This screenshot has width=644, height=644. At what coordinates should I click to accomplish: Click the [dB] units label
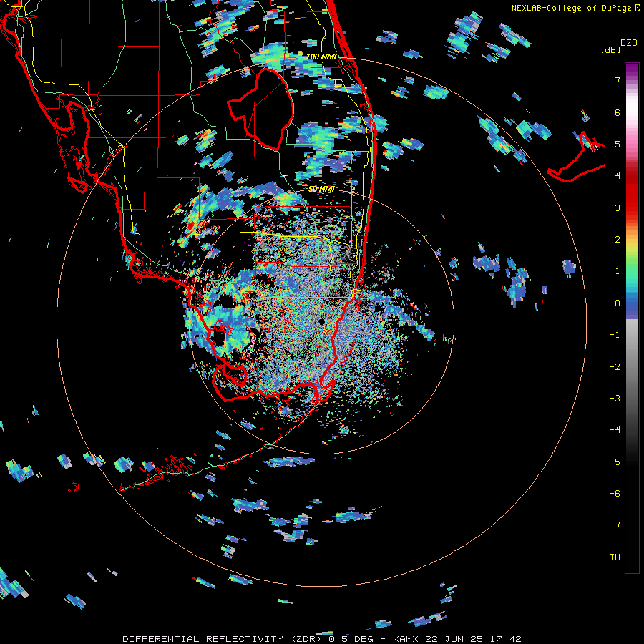click(611, 49)
